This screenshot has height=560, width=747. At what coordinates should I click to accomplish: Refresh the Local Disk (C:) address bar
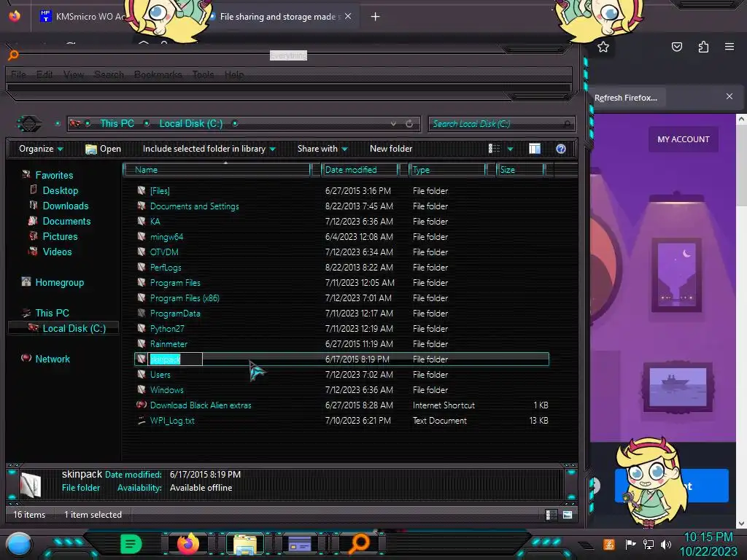pos(409,124)
